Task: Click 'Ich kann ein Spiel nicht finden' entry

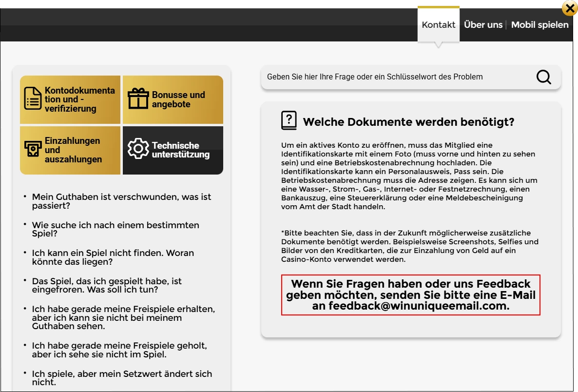Action: (113, 257)
